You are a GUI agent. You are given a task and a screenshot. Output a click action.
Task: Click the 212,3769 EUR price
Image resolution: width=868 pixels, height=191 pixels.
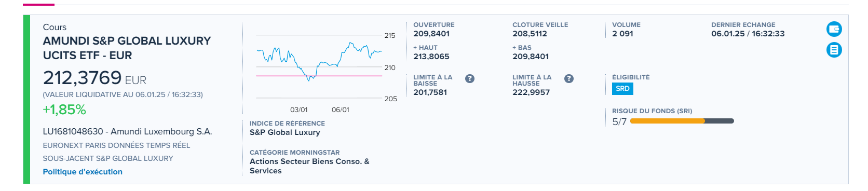(x=94, y=78)
